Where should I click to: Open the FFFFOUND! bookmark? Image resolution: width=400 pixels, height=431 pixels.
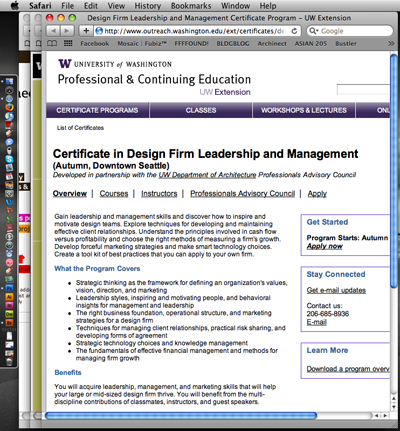click(x=191, y=44)
